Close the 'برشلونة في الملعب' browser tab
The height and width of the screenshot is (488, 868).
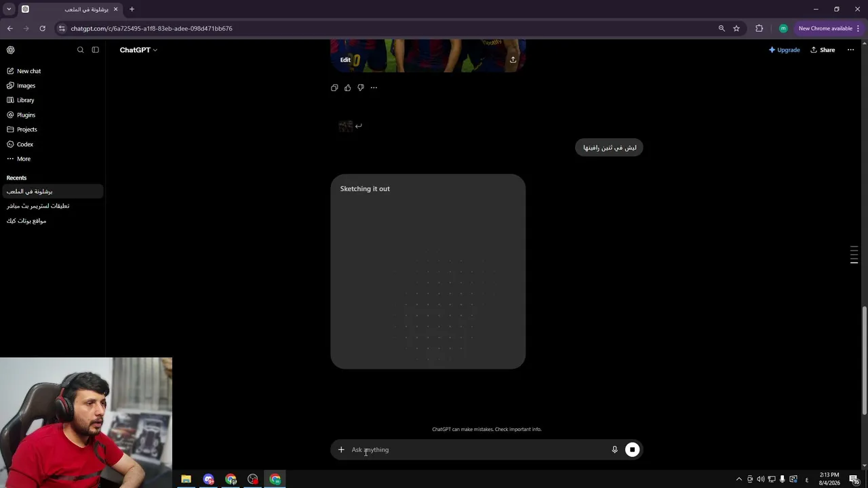click(x=115, y=9)
